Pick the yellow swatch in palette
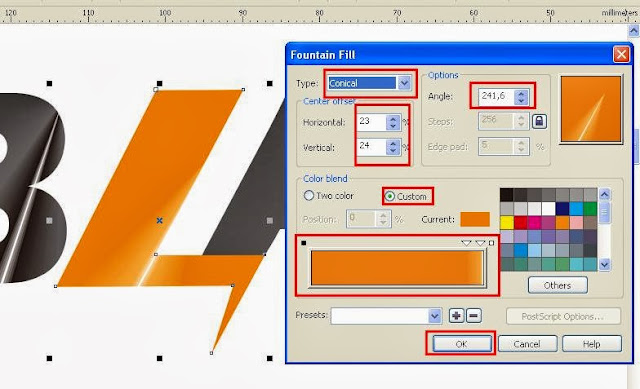 click(x=507, y=222)
